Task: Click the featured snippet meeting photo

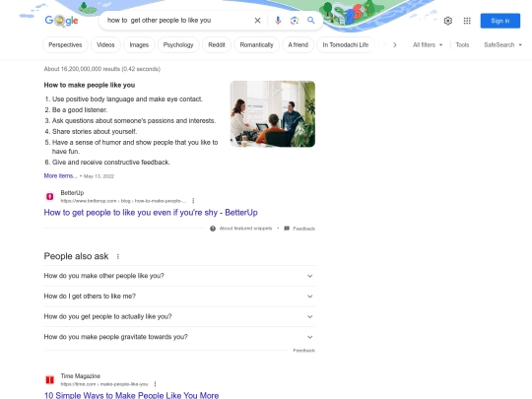Action: click(273, 114)
